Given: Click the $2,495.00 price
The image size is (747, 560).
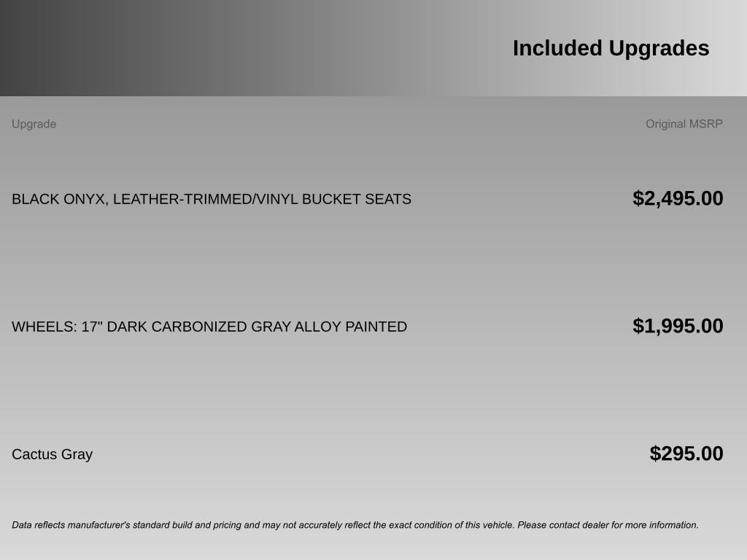Looking at the screenshot, I should click(678, 198).
